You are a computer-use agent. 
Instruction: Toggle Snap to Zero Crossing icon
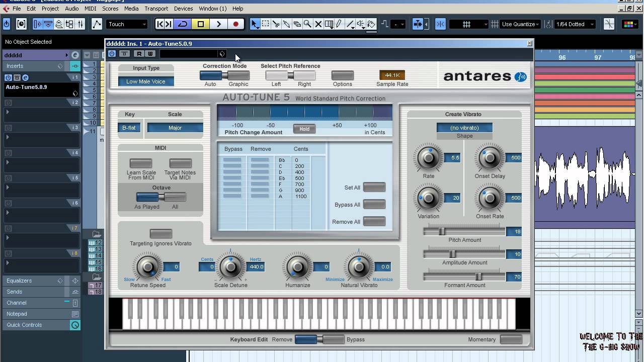coord(609,24)
